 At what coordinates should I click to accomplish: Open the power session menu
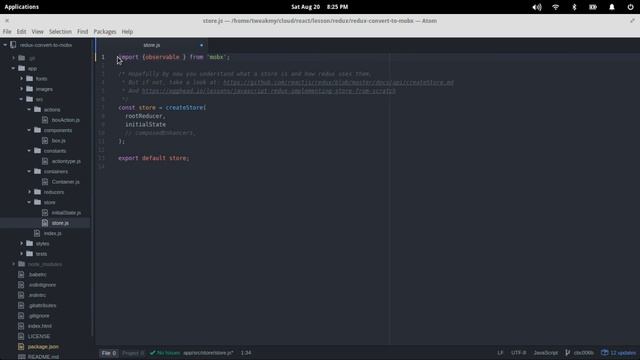630,7
